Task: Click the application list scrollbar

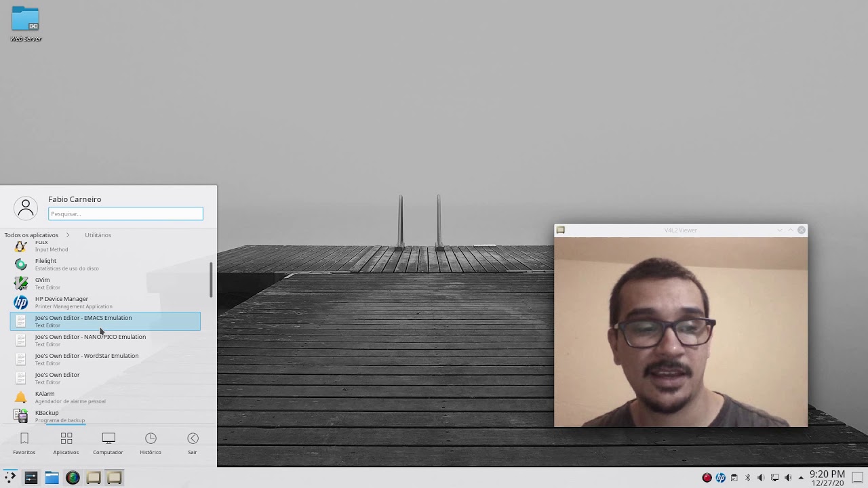Action: tap(211, 279)
